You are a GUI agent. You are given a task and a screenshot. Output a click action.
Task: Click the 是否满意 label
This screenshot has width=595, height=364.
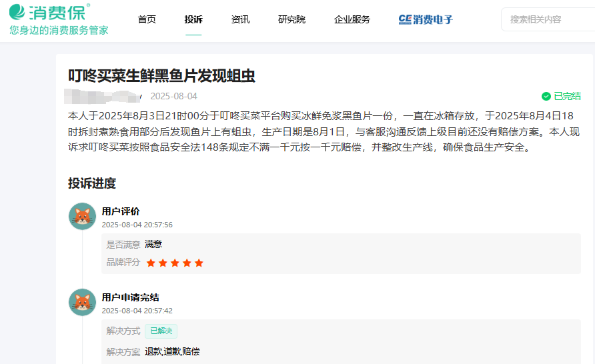click(x=123, y=245)
